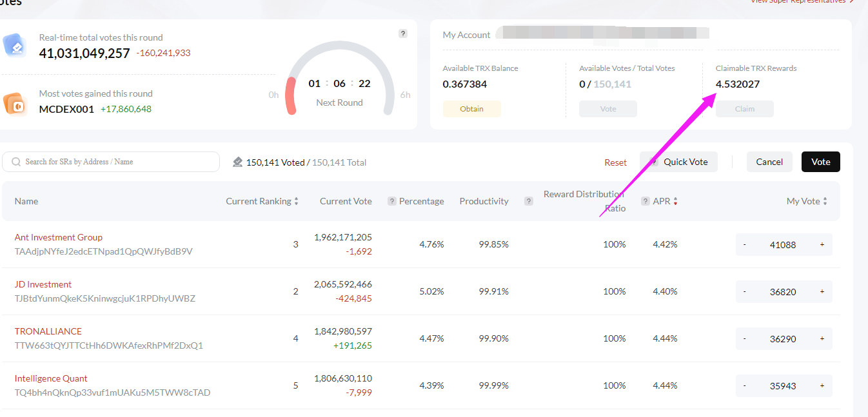Open Ant Investment Group representative link
Image resolution: width=868 pixels, height=417 pixels.
(x=59, y=237)
